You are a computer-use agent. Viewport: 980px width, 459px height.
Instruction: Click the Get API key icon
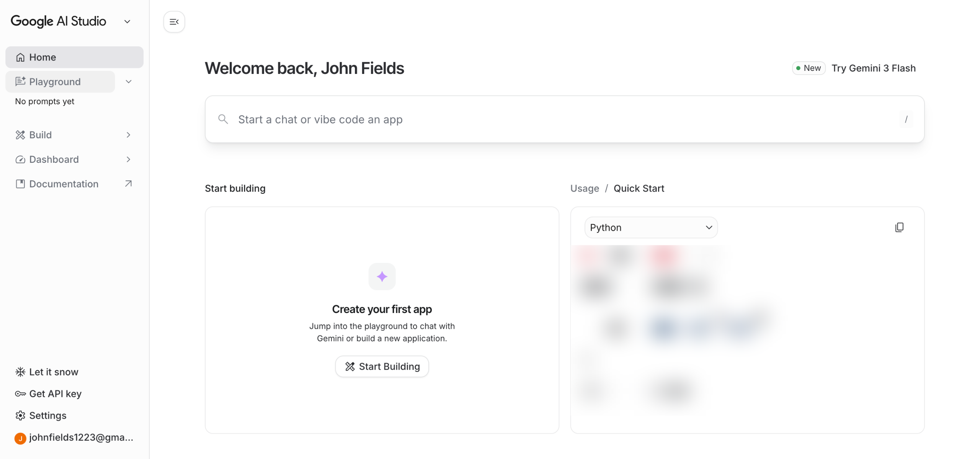tap(20, 393)
